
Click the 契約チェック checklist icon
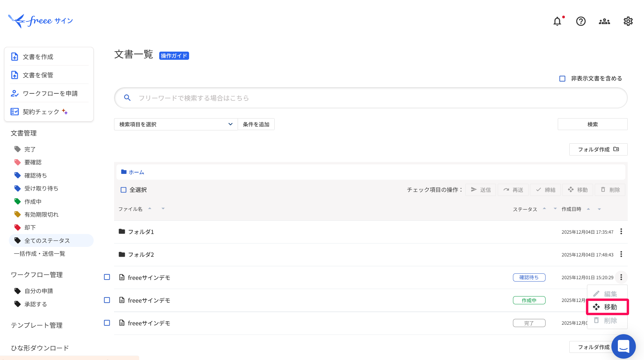coord(15,112)
